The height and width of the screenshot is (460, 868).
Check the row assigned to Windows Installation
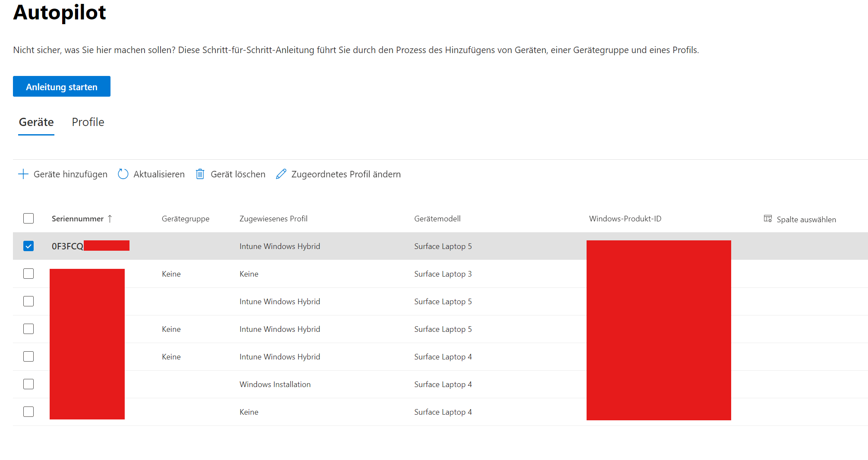(x=28, y=384)
